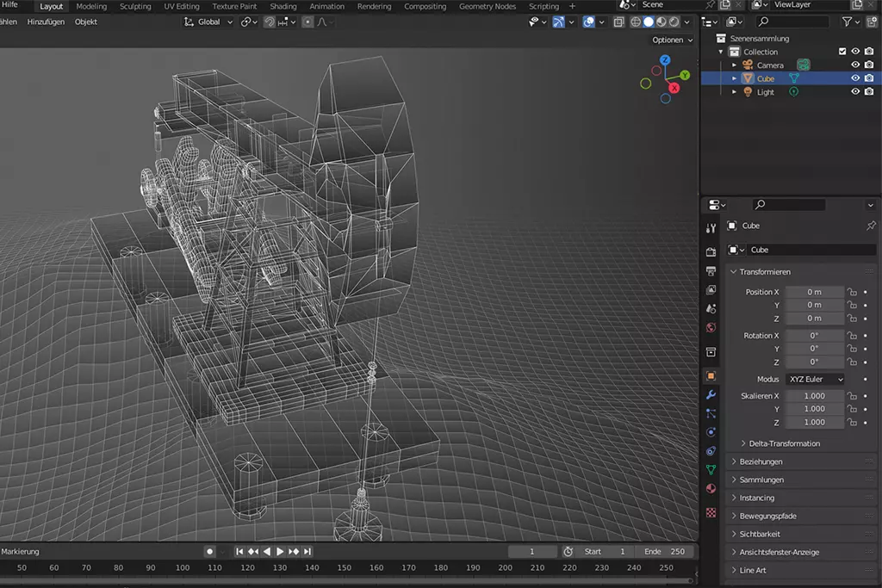882x588 pixels.
Task: Select solid viewport shading
Action: 649,22
